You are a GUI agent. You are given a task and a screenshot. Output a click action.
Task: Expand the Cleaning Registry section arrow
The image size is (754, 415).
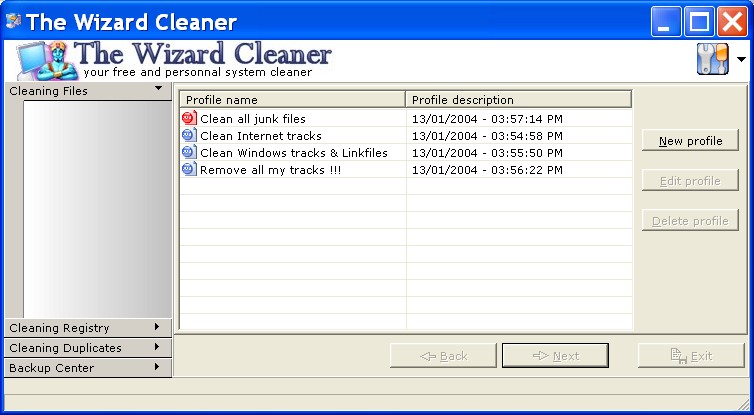pyautogui.click(x=157, y=327)
